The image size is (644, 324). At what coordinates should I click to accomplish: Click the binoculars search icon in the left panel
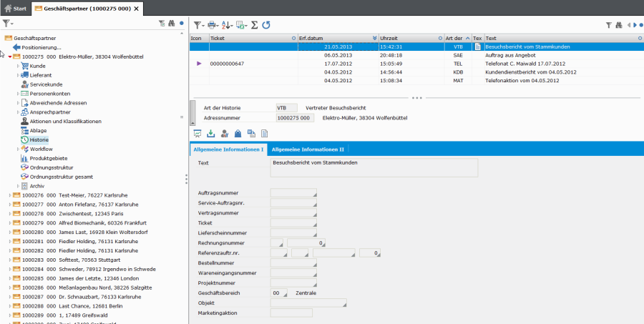(172, 24)
